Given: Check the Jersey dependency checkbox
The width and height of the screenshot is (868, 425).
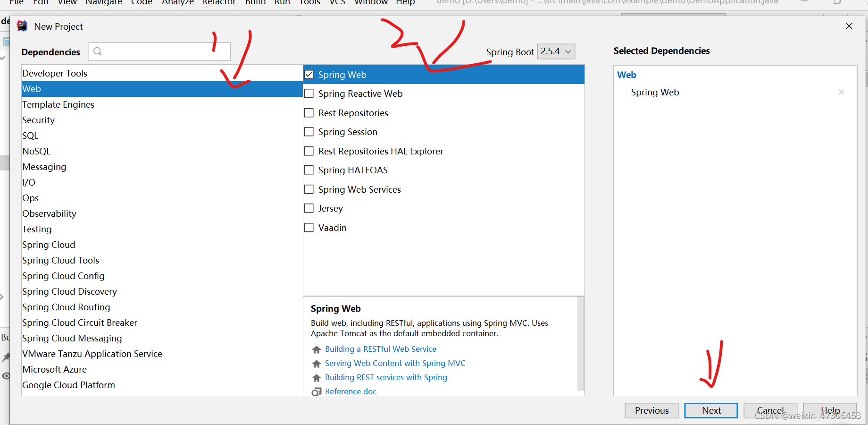Looking at the screenshot, I should 309,208.
